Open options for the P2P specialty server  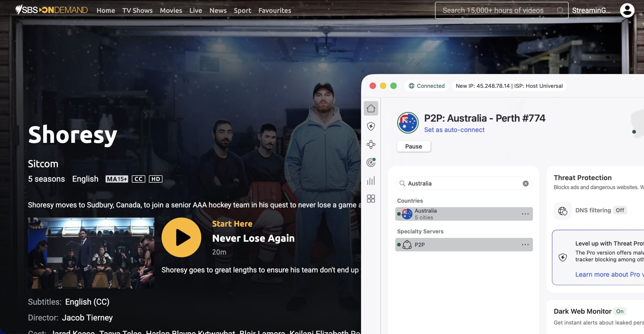tap(525, 244)
